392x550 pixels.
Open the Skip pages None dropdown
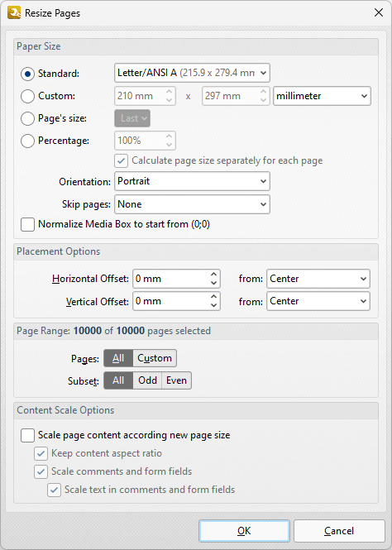coord(192,204)
